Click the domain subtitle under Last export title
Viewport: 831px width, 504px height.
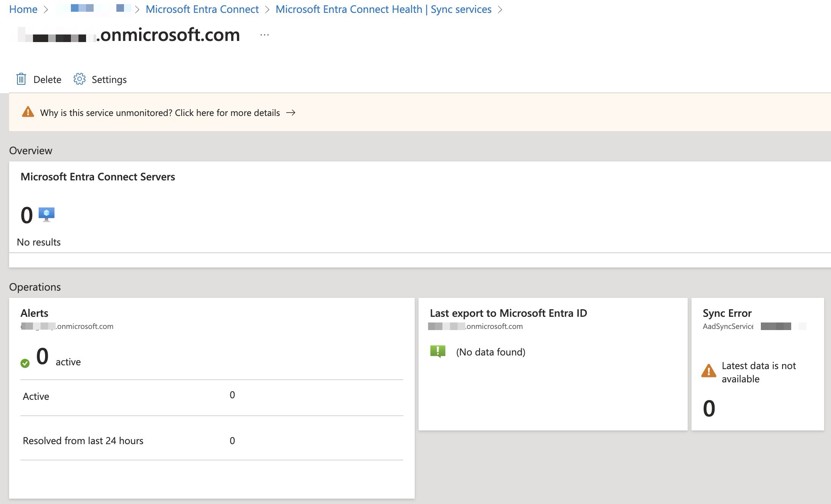[476, 326]
